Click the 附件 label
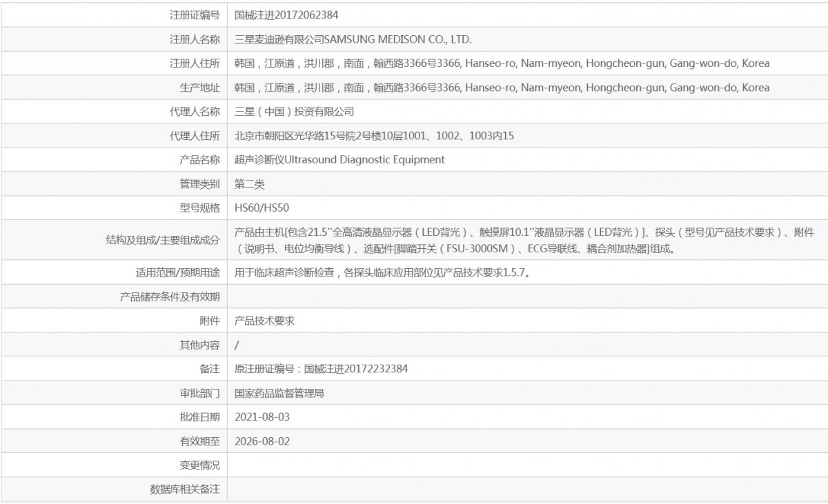 click(210, 321)
